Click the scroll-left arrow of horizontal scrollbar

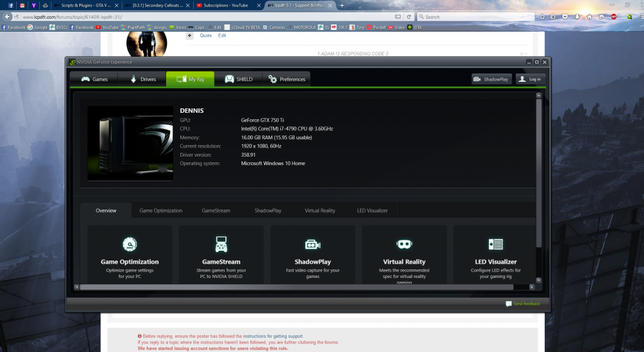point(77,287)
